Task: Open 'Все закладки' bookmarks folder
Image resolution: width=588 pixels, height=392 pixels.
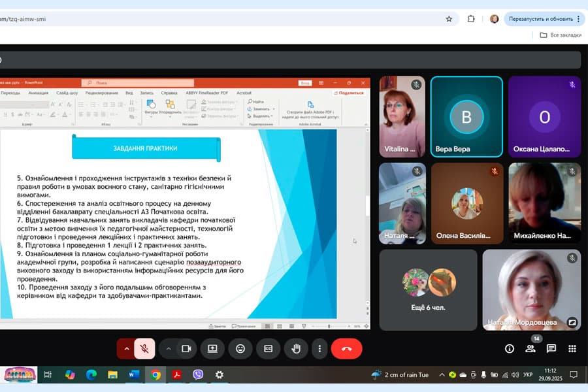Action: click(x=561, y=35)
